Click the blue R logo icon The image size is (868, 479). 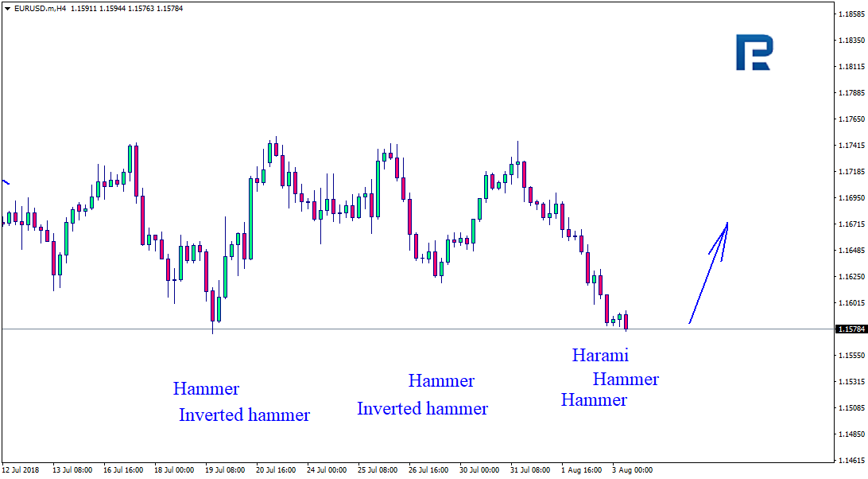pos(753,53)
